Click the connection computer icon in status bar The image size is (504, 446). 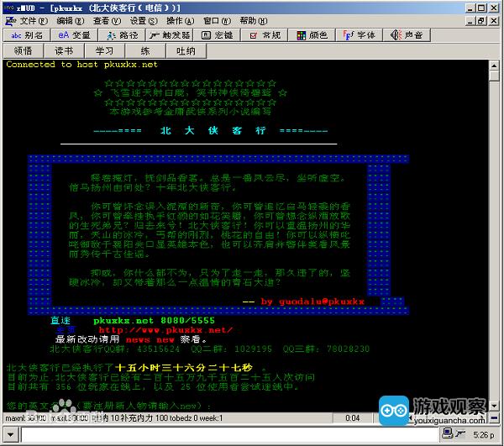point(448,433)
